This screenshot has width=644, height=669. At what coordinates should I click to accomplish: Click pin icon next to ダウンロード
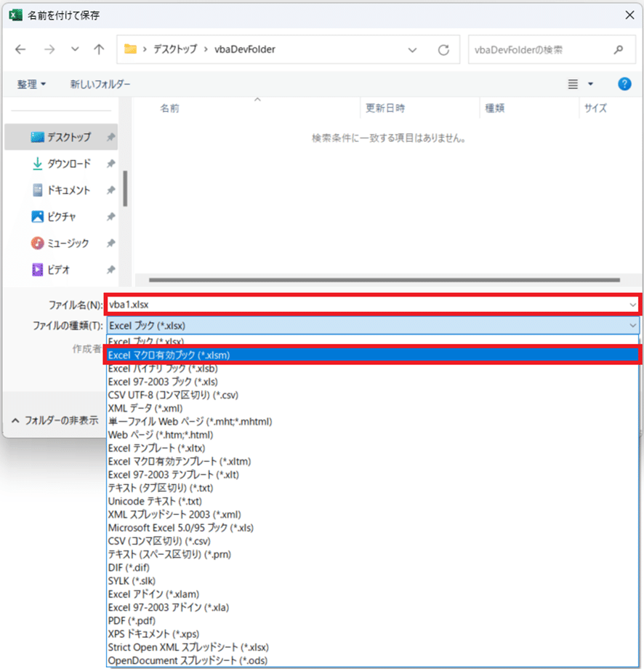click(x=111, y=164)
